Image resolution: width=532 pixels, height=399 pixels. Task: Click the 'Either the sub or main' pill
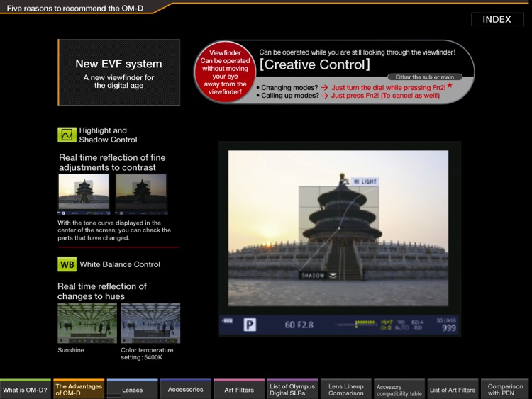424,77
